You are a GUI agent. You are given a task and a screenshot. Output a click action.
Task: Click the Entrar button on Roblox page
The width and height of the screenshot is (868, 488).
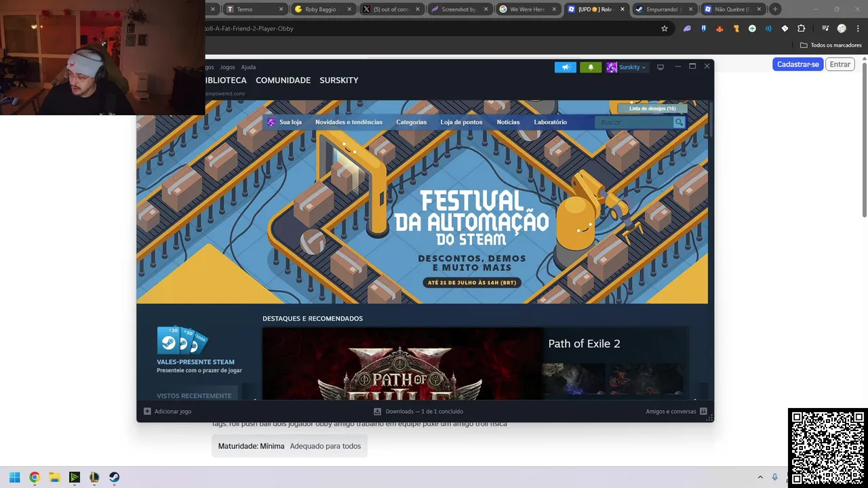[x=840, y=64]
